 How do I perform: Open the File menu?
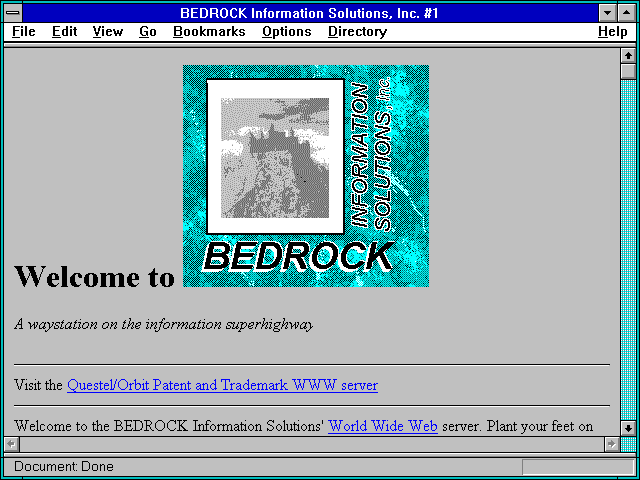point(24,32)
